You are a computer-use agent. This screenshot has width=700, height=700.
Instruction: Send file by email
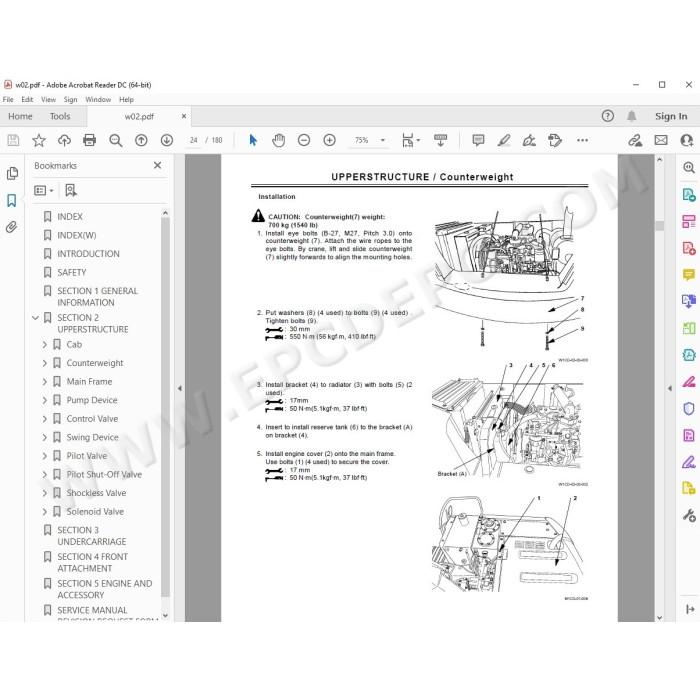coord(661,140)
